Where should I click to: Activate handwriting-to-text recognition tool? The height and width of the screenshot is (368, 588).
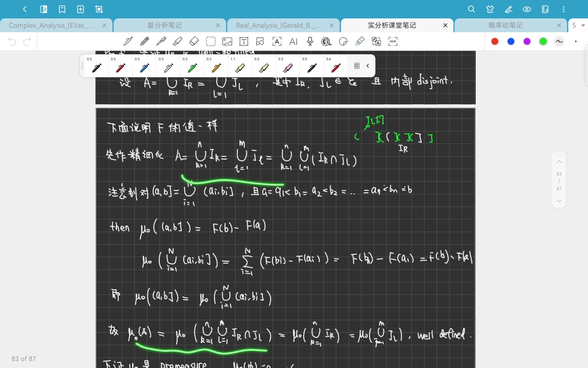coord(277,41)
